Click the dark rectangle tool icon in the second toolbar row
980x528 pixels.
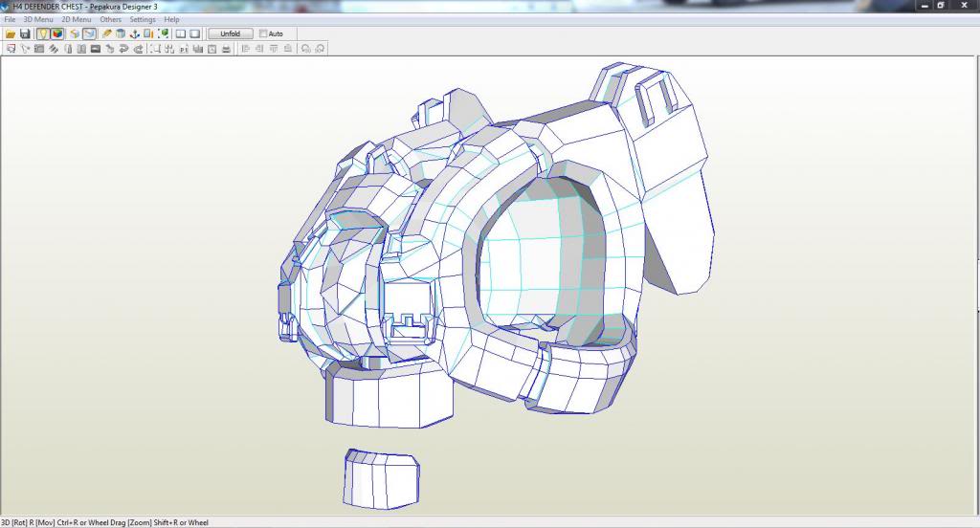96,49
